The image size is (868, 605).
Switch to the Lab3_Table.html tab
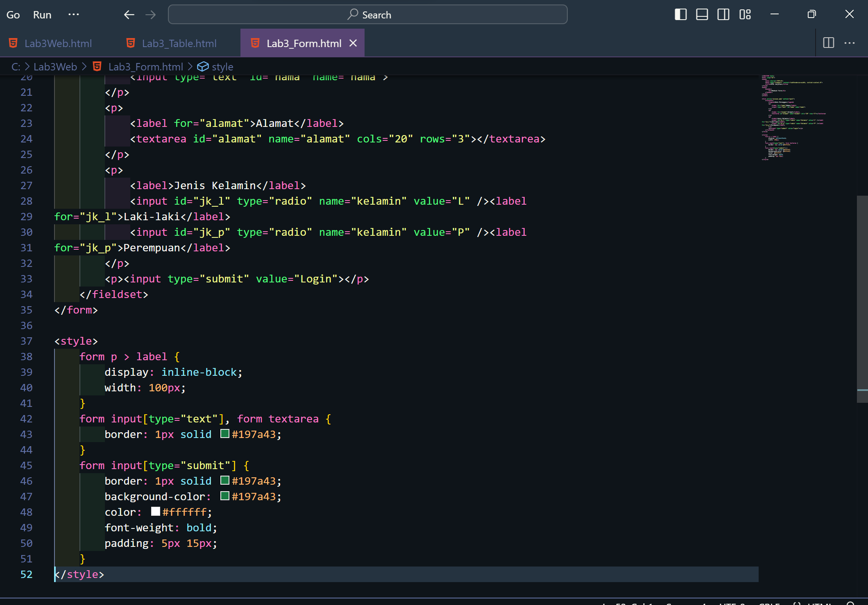point(179,43)
